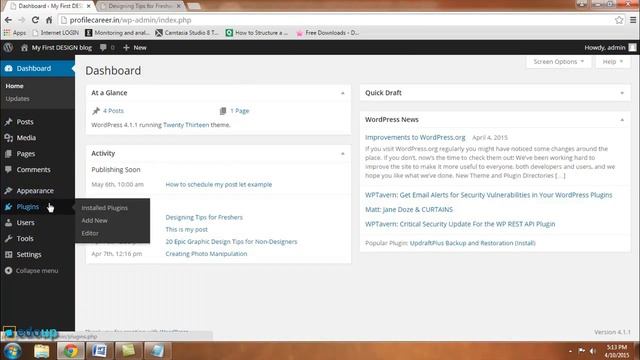Click the browser back arrow
Screen dimensions: 640x360
(x=8, y=20)
